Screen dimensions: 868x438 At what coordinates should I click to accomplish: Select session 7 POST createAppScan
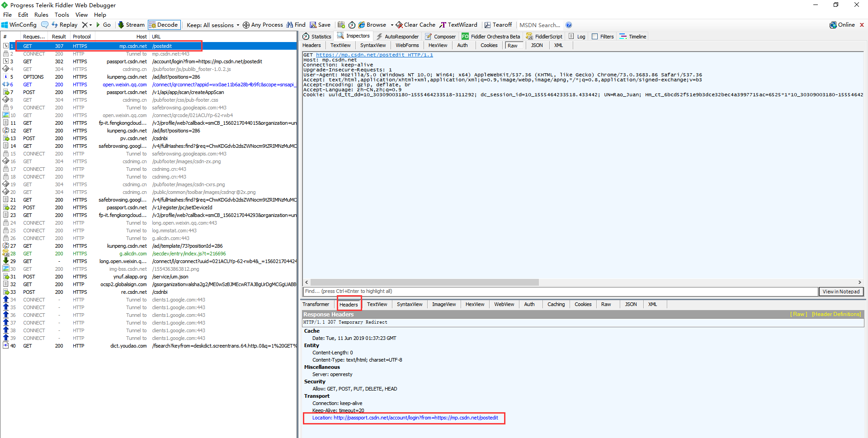[x=149, y=92]
